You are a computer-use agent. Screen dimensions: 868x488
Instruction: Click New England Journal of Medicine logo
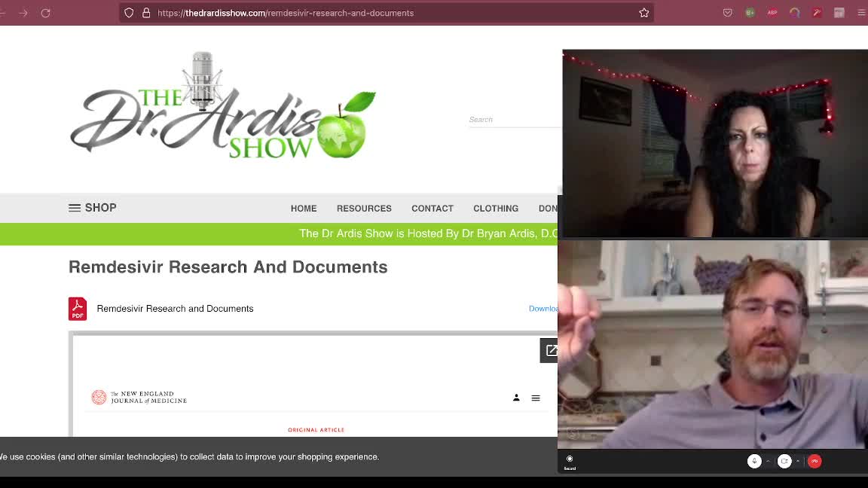coord(139,398)
